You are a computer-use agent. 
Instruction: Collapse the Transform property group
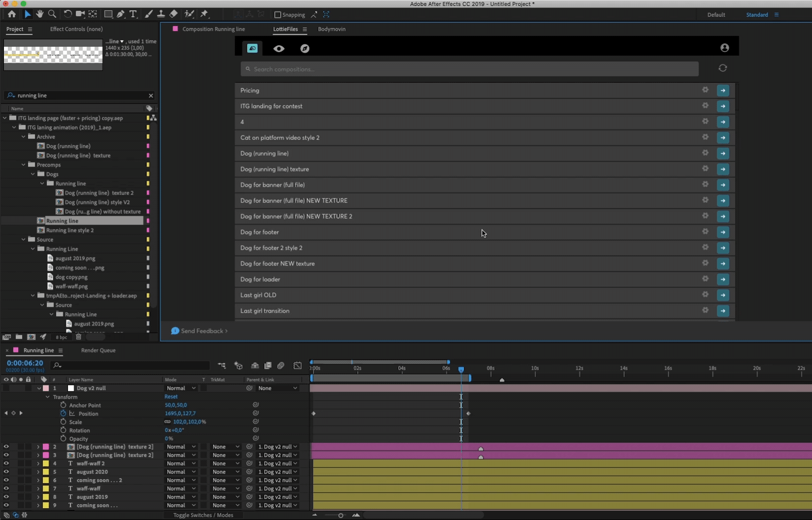point(48,397)
